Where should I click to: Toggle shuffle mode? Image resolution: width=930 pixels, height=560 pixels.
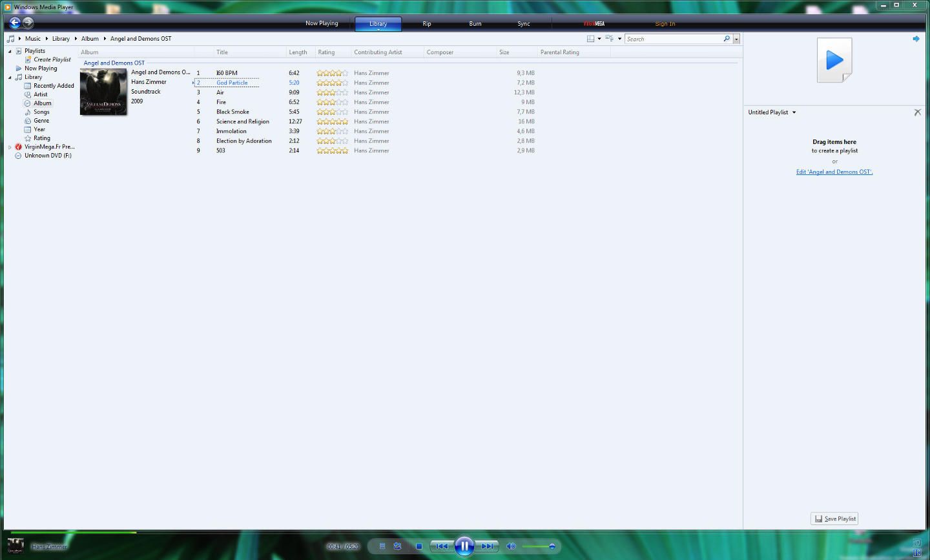pyautogui.click(x=382, y=546)
